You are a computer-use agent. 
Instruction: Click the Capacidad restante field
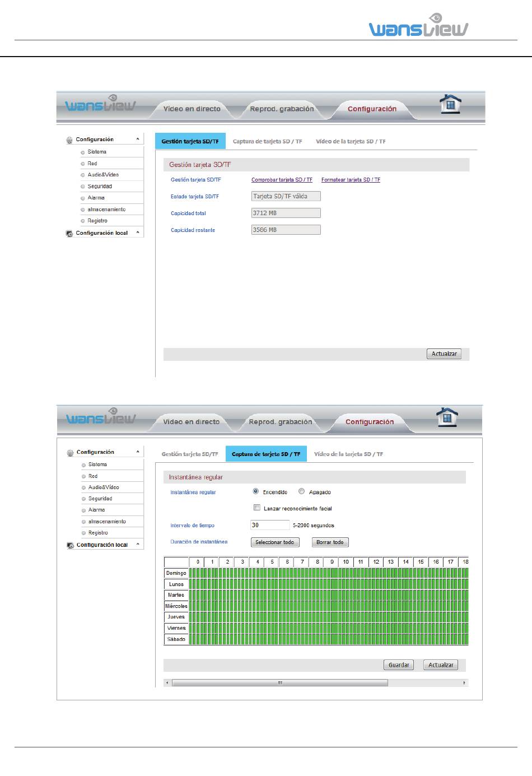[286, 230]
